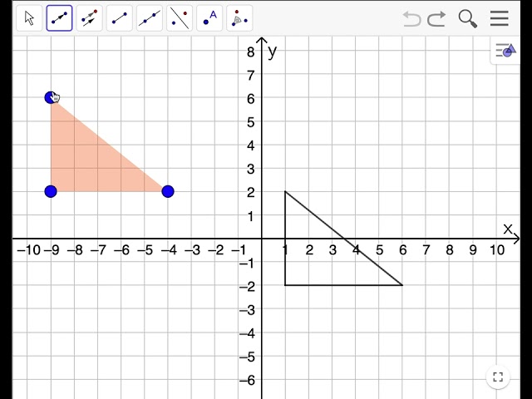
Task: Select the orange shaded triangle
Action: point(88,161)
